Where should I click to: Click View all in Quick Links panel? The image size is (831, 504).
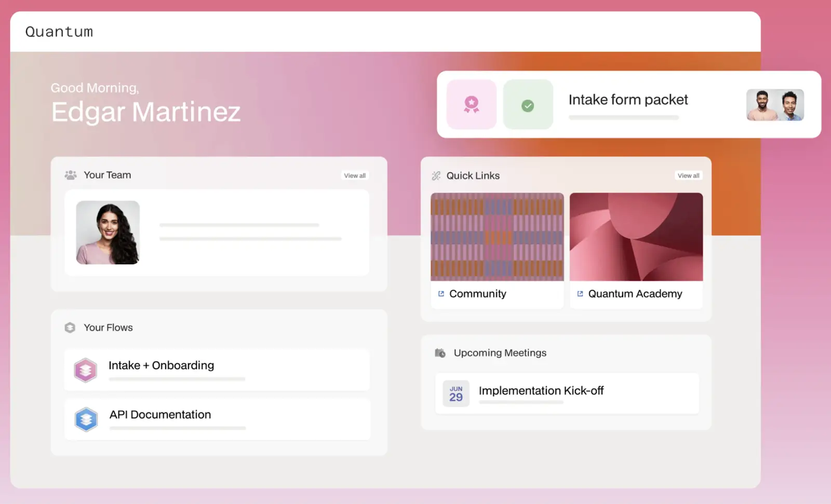click(688, 175)
